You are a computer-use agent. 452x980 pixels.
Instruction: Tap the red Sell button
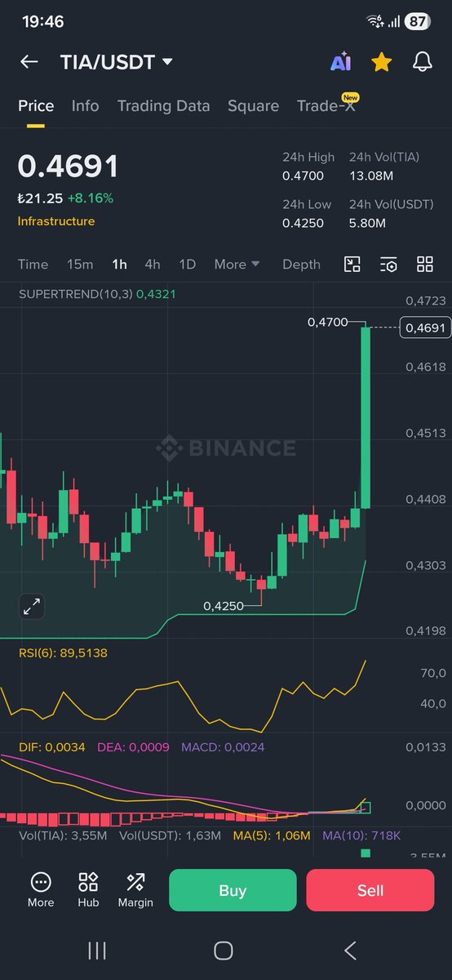click(370, 890)
